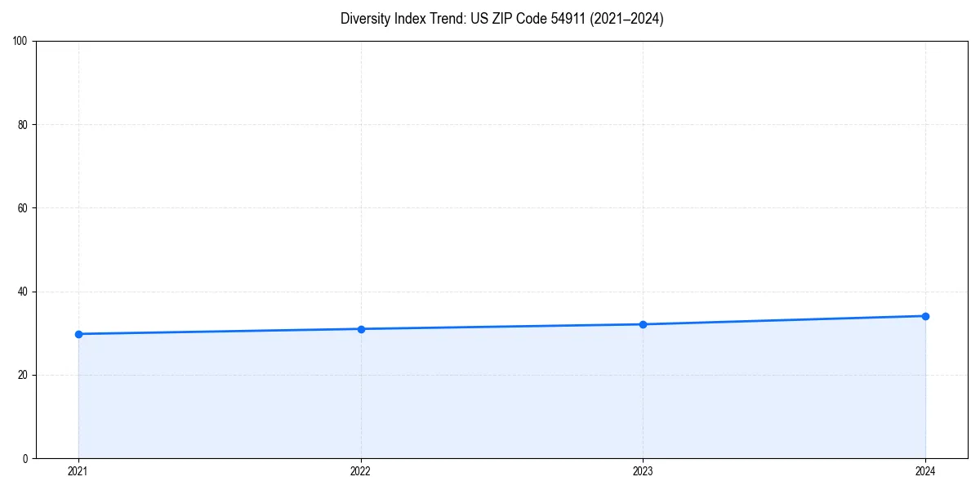Click the chart title text

[502, 19]
